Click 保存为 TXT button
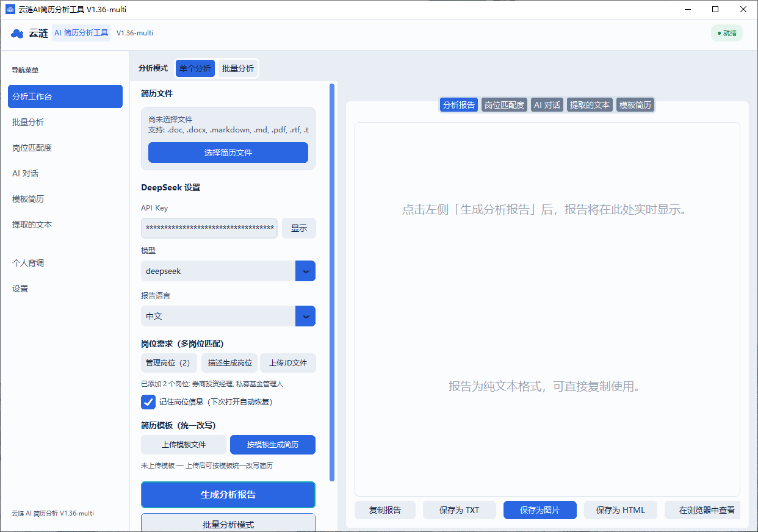 460,510
